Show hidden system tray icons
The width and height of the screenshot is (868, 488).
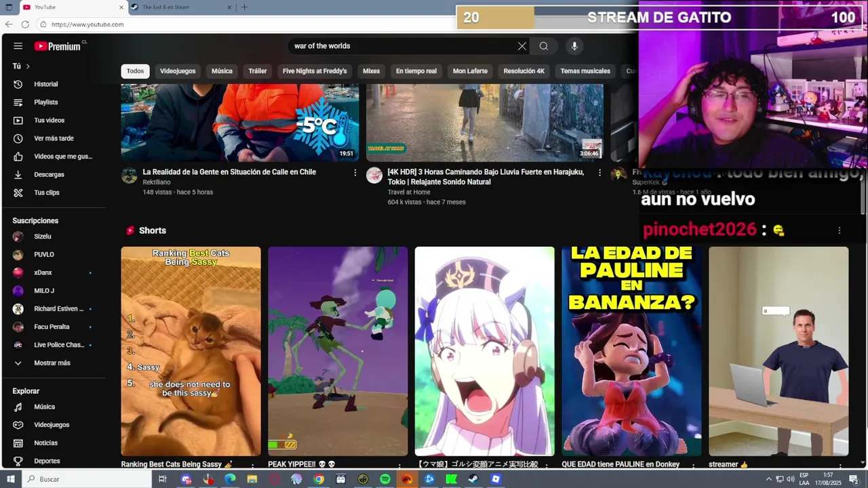coord(769,479)
